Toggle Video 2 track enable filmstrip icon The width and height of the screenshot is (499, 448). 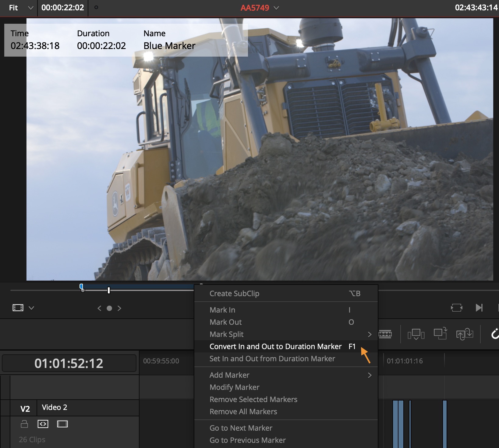[x=62, y=424]
